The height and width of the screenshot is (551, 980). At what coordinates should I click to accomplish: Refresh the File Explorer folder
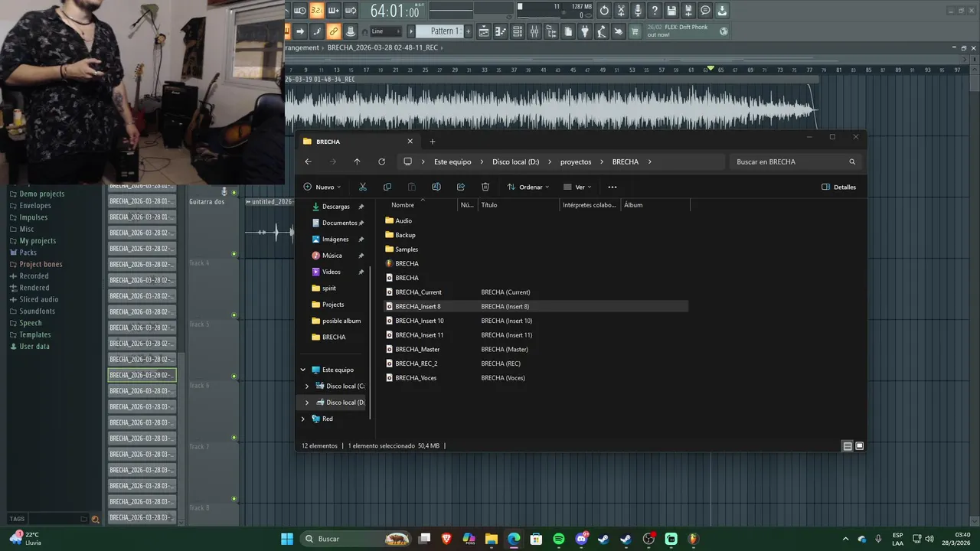381,161
